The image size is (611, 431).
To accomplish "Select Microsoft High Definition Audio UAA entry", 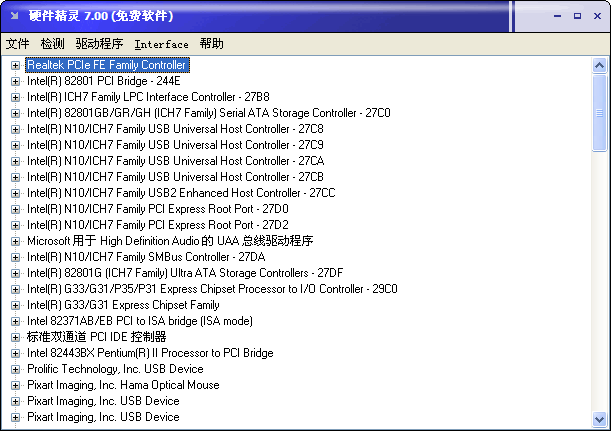I will (169, 241).
